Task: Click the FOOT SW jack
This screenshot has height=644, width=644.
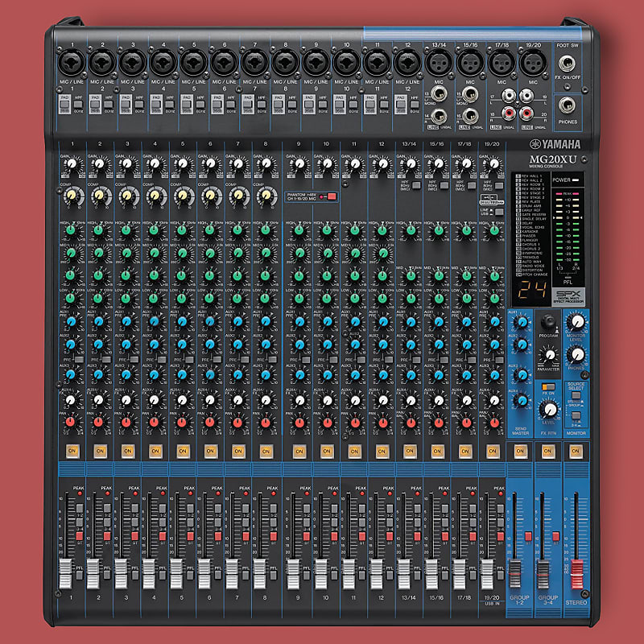Action: point(568,64)
